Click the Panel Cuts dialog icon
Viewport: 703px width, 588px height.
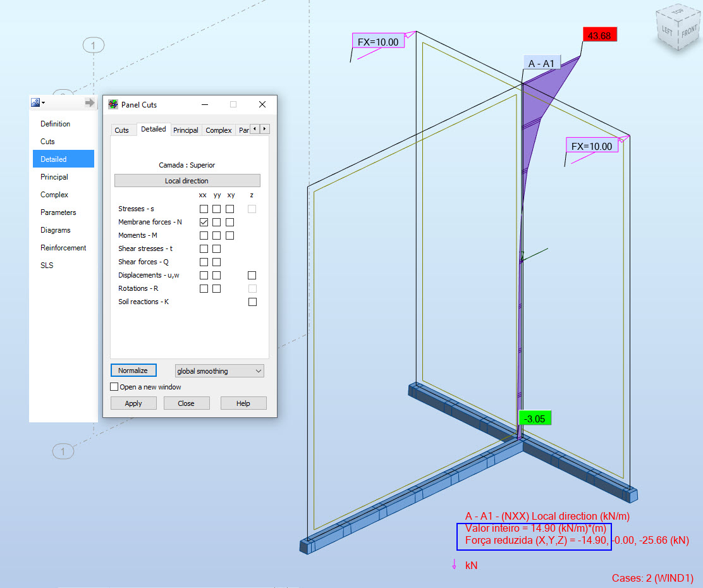coord(113,104)
